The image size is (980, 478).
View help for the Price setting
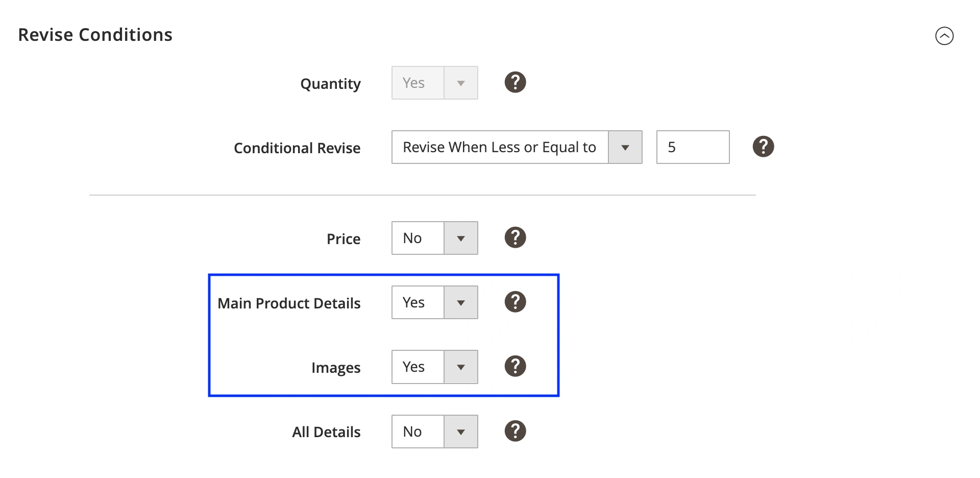click(515, 237)
